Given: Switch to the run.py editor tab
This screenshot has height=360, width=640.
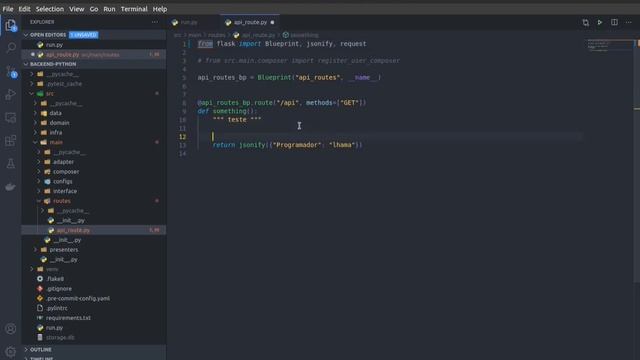Looking at the screenshot, I should (189, 22).
